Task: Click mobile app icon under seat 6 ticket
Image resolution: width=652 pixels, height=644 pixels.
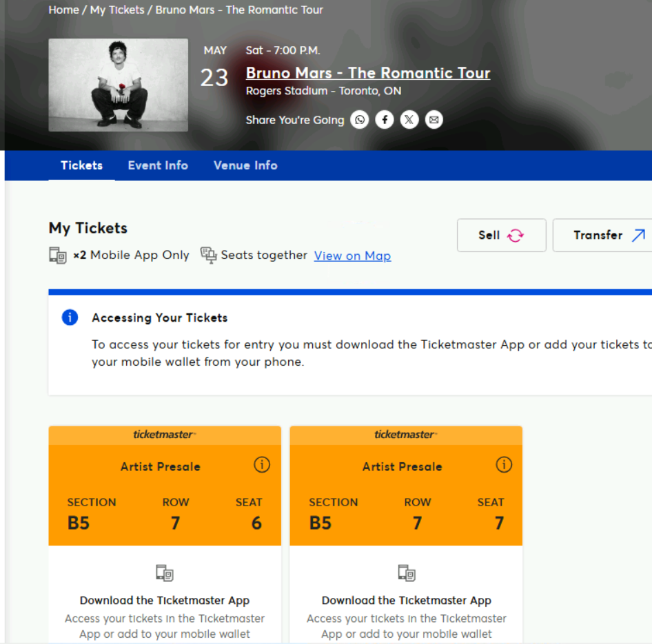Action: pyautogui.click(x=165, y=572)
